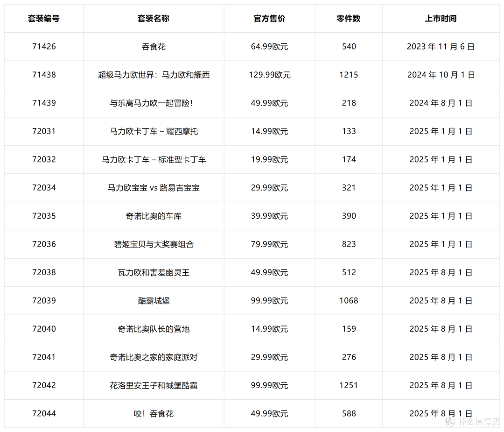Click the piece count 174
Screen dimensions: 504x432
tap(349, 160)
